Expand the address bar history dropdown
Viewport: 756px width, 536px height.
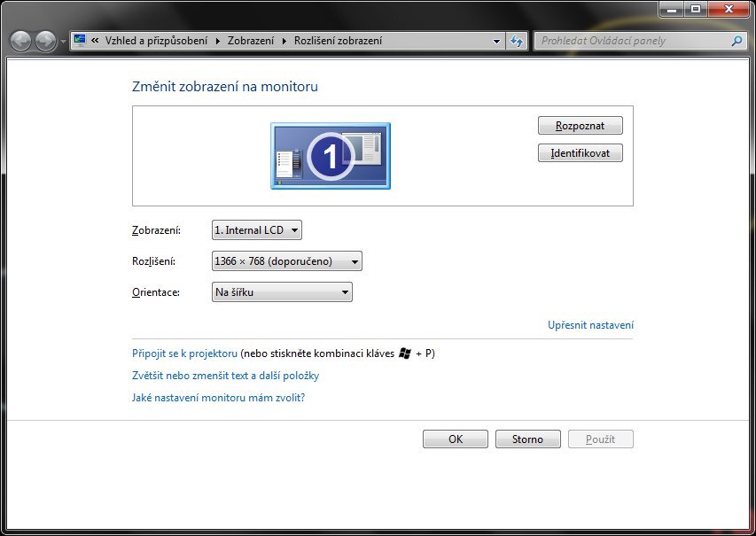click(x=496, y=41)
